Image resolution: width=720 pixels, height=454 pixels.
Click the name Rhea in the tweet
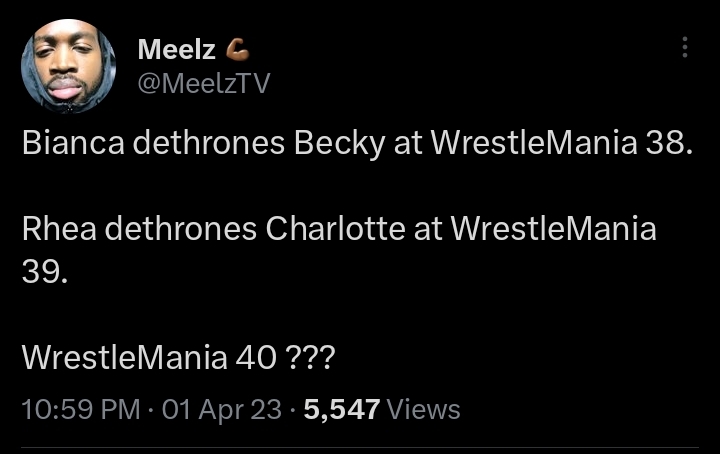tap(58, 229)
